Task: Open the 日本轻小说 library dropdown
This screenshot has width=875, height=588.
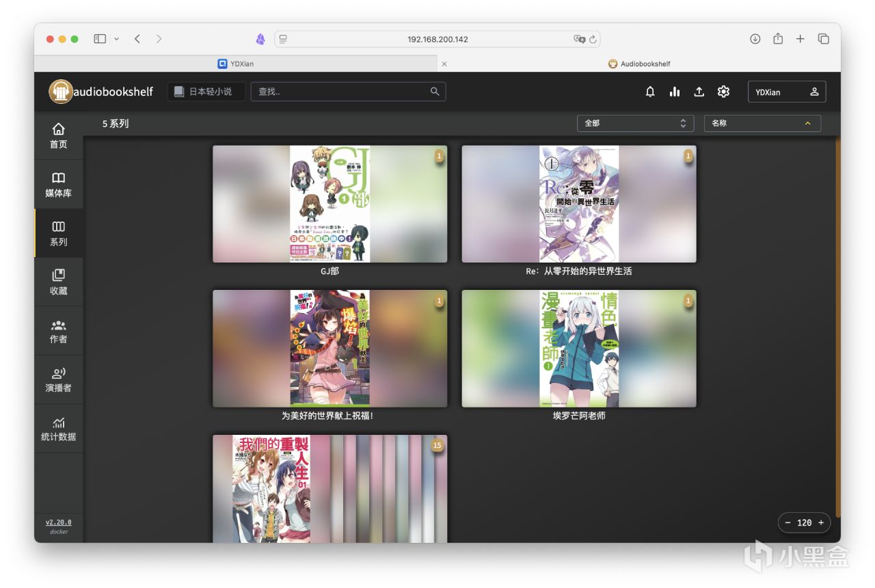Action: pos(206,92)
